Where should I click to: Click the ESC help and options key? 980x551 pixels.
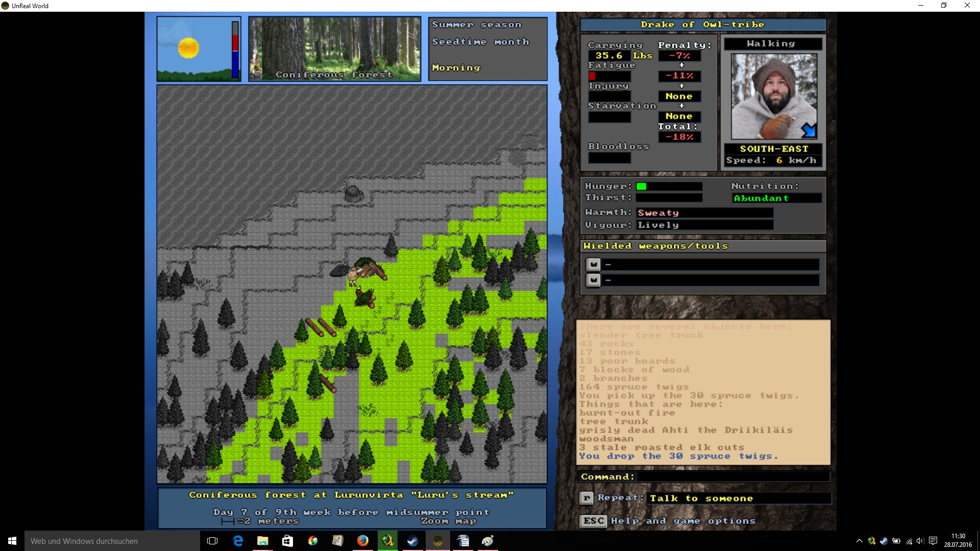click(x=594, y=521)
